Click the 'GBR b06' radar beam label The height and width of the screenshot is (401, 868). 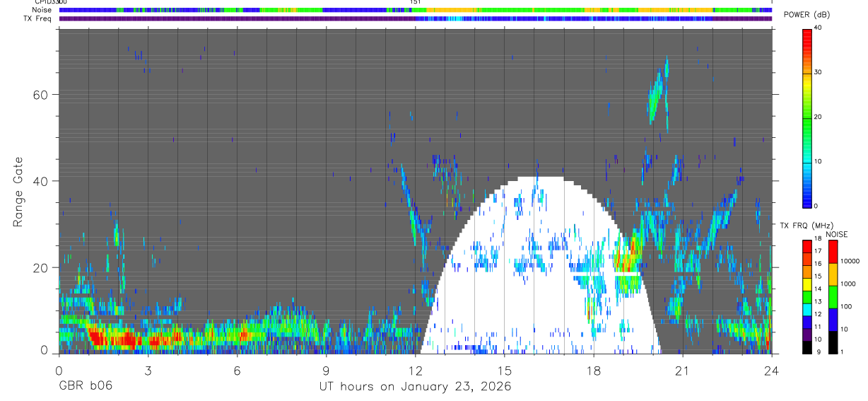click(x=85, y=386)
